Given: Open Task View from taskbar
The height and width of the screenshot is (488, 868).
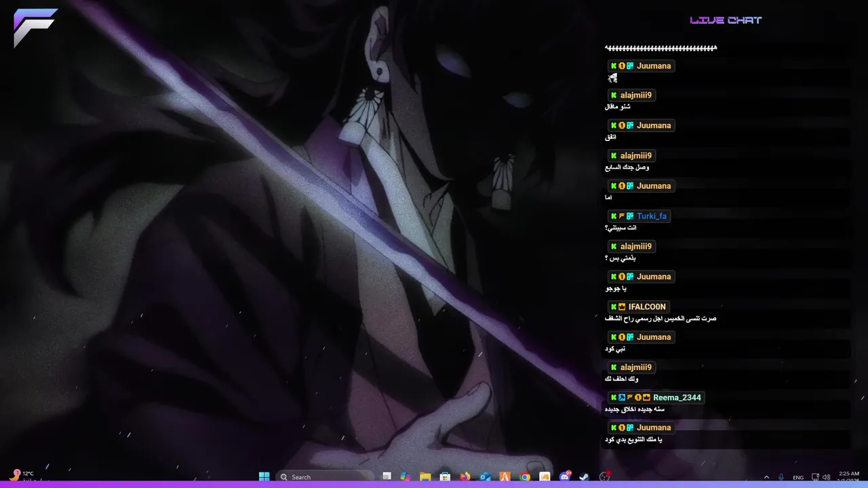Looking at the screenshot, I should tap(387, 476).
